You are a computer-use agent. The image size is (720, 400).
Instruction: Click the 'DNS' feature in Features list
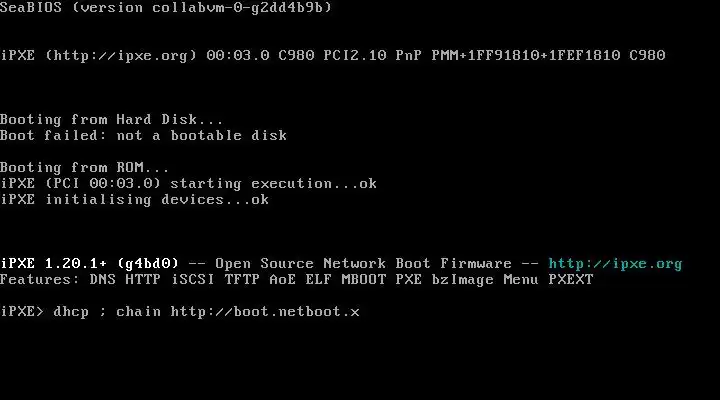coord(102,280)
